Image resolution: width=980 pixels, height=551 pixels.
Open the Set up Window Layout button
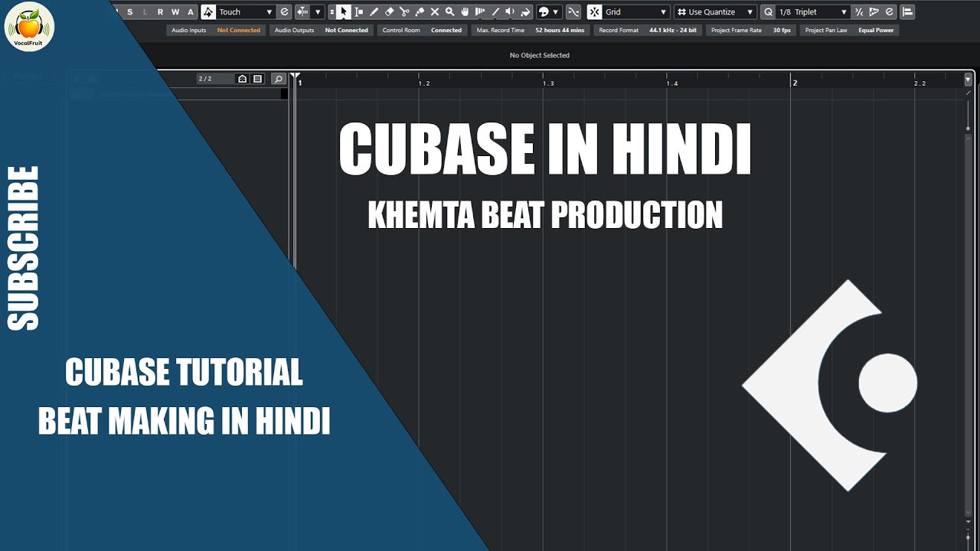(x=907, y=11)
